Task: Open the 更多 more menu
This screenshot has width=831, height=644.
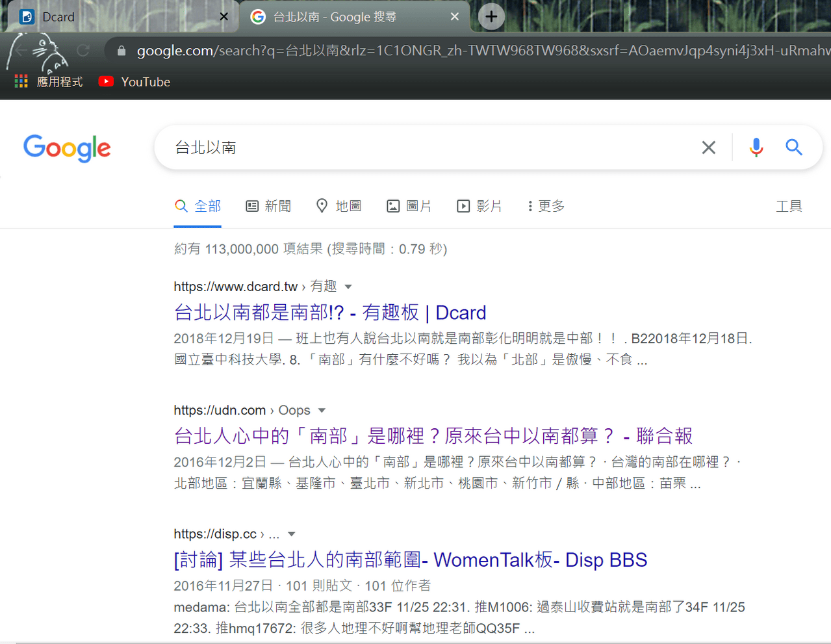Action: tap(546, 206)
